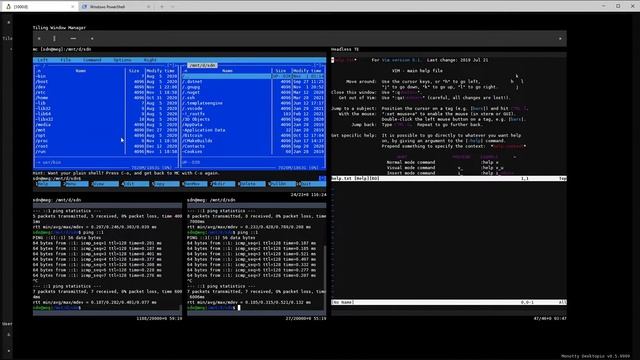Click the small blue corner button right of MC prompt
Image resolution: width=640 pixels, height=360 pixels.
pyautogui.click(x=322, y=178)
